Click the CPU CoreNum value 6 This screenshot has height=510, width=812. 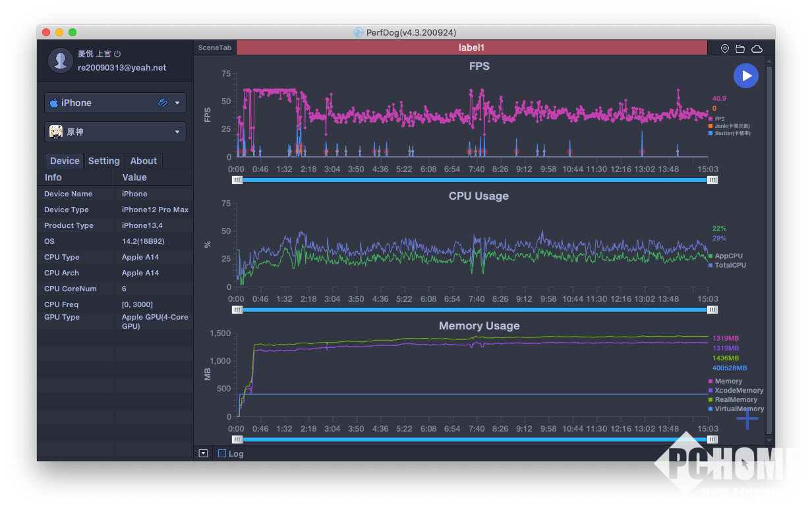124,289
